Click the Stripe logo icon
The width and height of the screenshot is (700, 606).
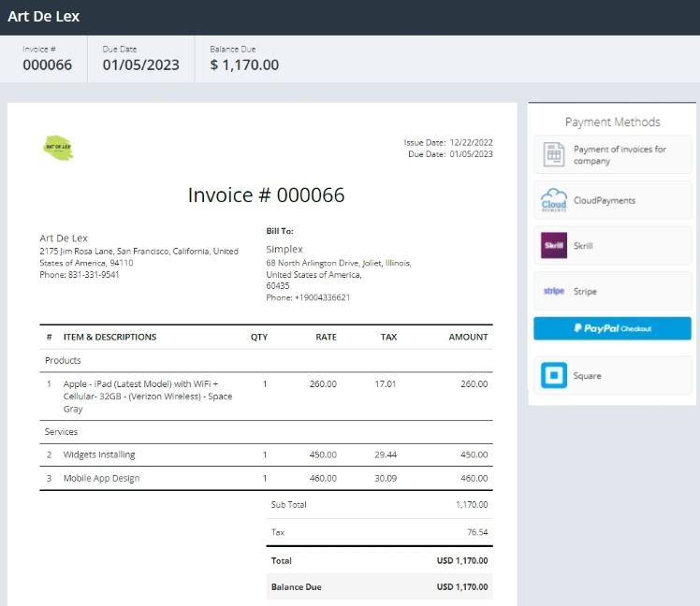click(554, 292)
